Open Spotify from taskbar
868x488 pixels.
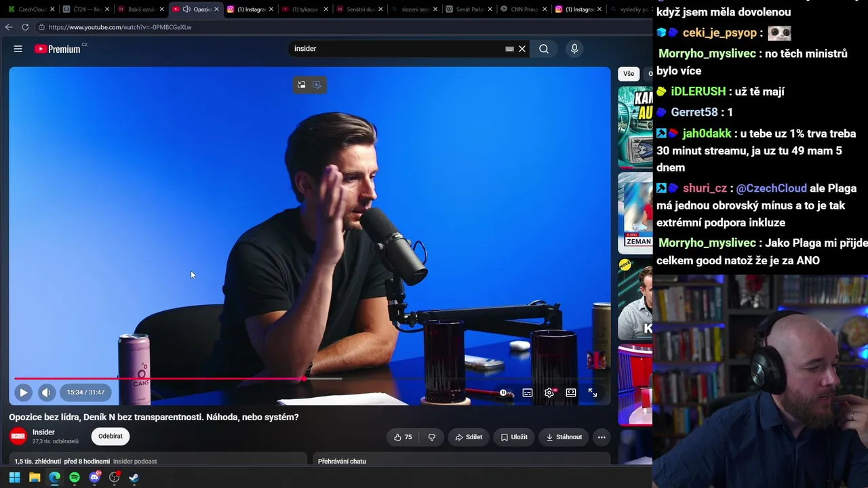pyautogui.click(x=75, y=477)
